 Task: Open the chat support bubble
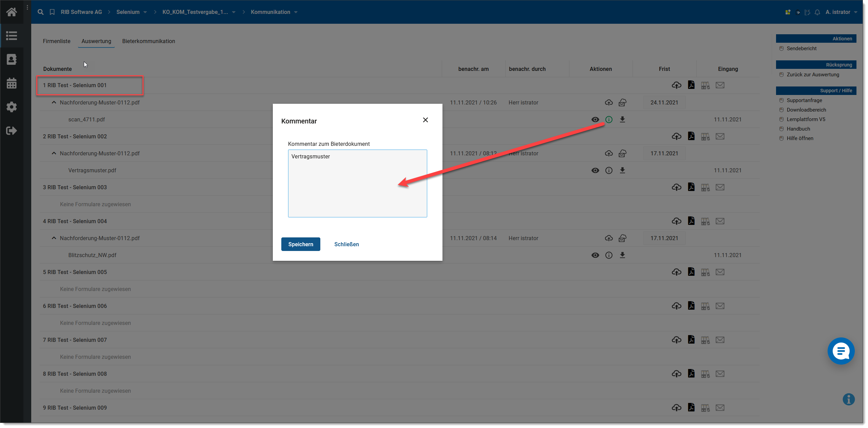pos(841,351)
